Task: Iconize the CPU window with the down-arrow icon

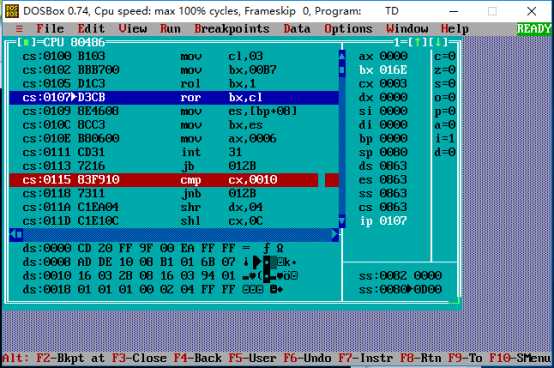Action: (x=438, y=42)
